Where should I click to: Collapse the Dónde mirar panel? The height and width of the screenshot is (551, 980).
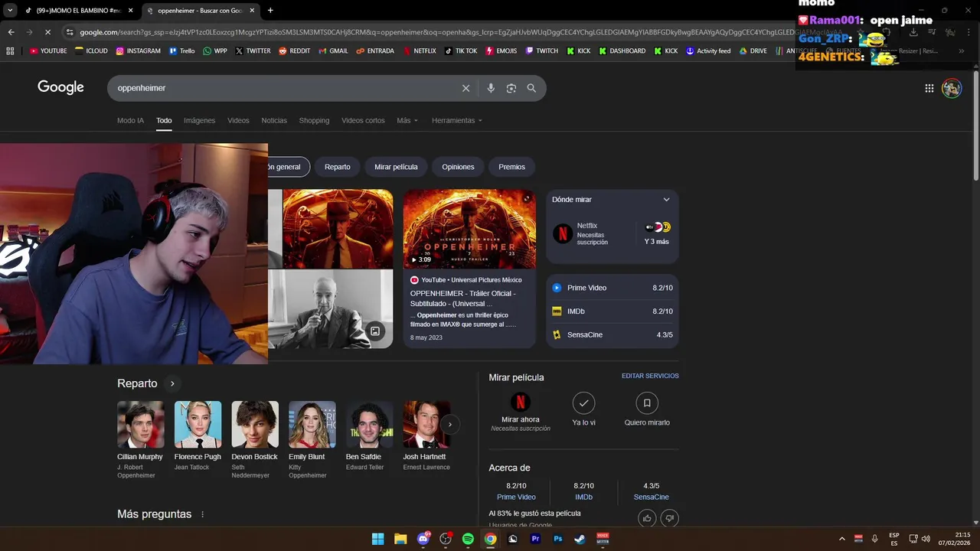666,200
